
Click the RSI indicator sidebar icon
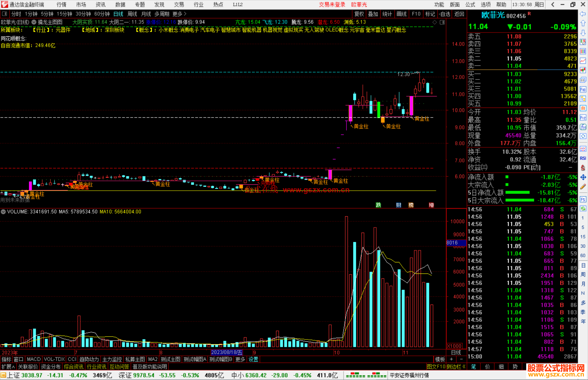point(583,158)
